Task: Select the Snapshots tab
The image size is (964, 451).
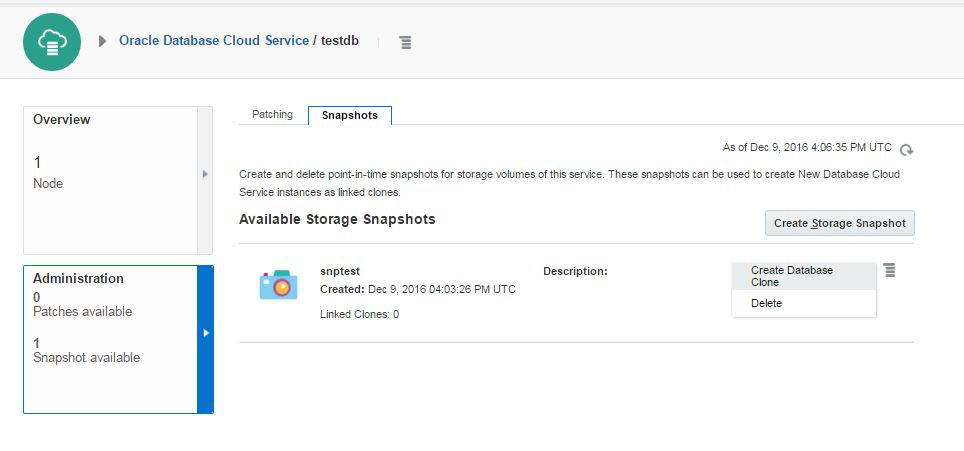Action: [x=350, y=115]
